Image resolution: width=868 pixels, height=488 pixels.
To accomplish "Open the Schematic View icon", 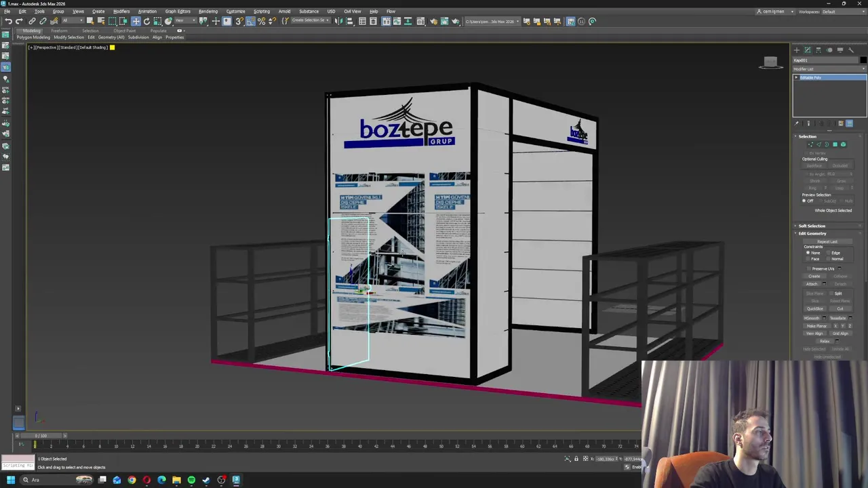I will 408,21.
